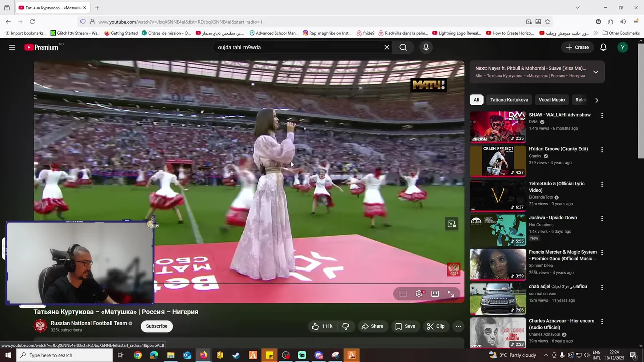The image size is (644, 362).
Task: Open picture-in-picture from address bar icon
Action: pos(529,22)
